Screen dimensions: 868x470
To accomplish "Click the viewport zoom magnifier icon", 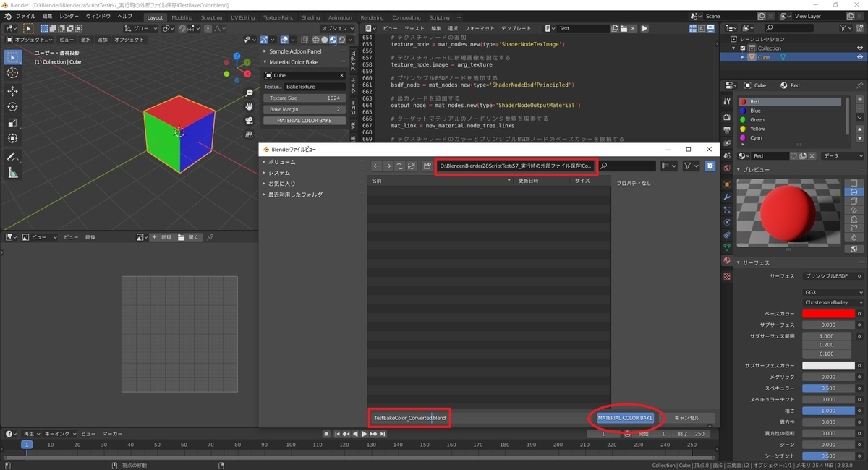I will (x=250, y=93).
